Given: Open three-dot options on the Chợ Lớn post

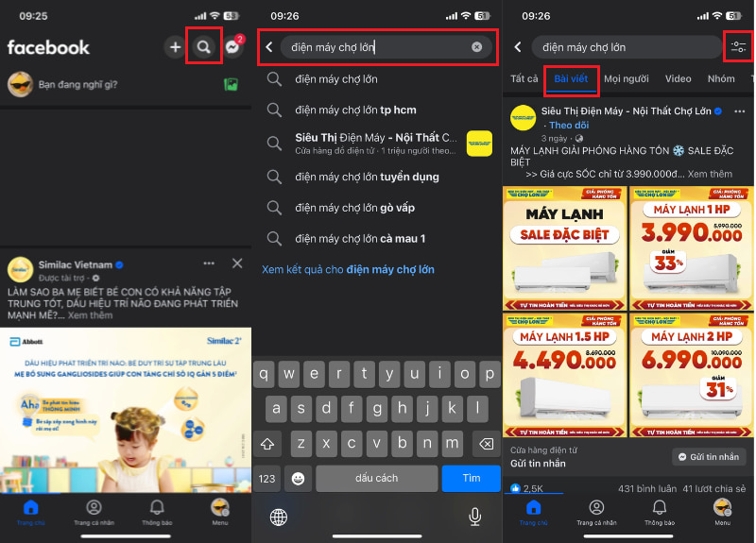Looking at the screenshot, I should pos(739,111).
